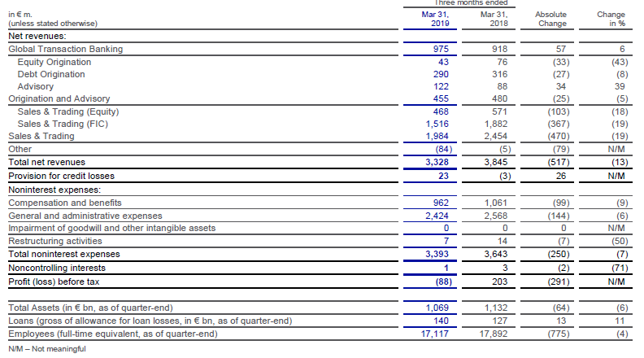Select the 'Noninterest expenses:' heading
The image size is (644, 358).
(54, 190)
